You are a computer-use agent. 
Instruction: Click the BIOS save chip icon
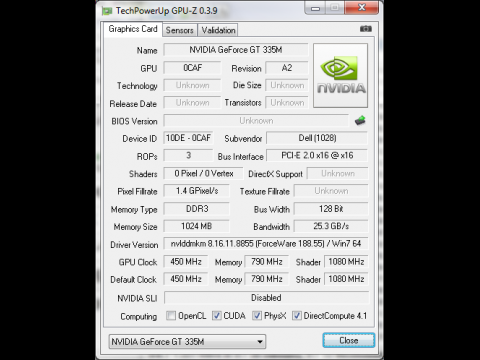point(360,120)
